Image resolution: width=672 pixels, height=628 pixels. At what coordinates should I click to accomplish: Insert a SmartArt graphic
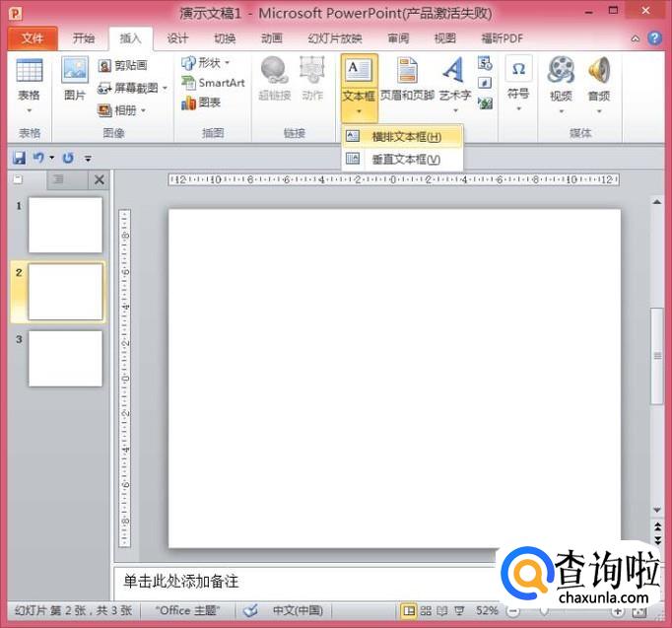[213, 83]
